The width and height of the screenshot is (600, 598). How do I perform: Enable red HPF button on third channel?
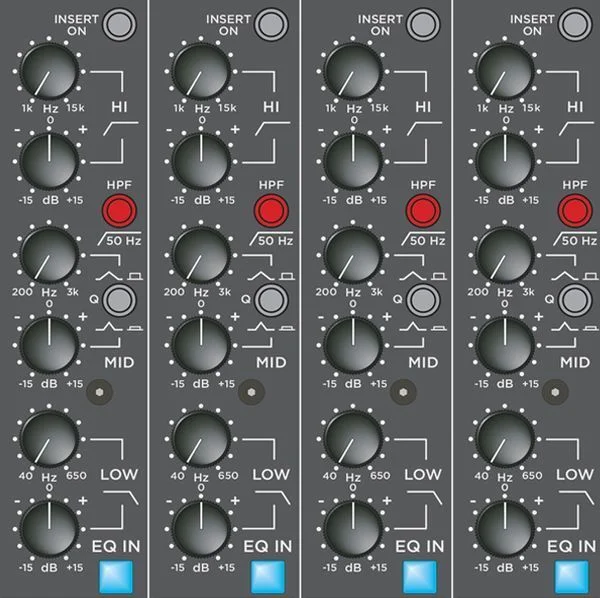[x=423, y=210]
